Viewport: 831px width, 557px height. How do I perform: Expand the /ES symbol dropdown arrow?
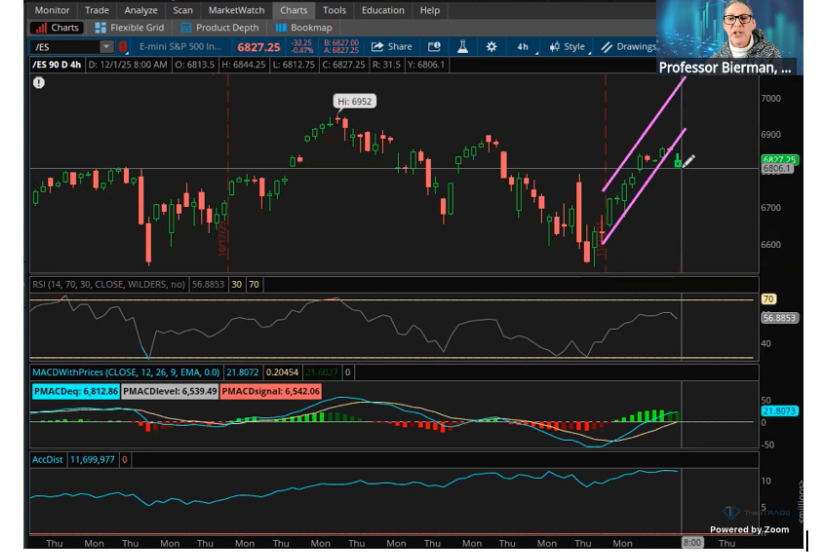106,47
